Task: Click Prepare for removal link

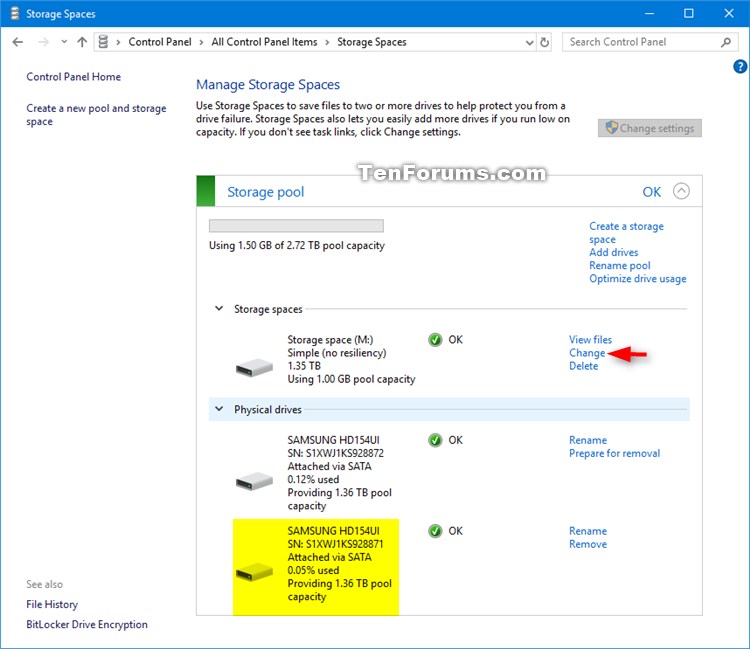Action: click(x=614, y=453)
